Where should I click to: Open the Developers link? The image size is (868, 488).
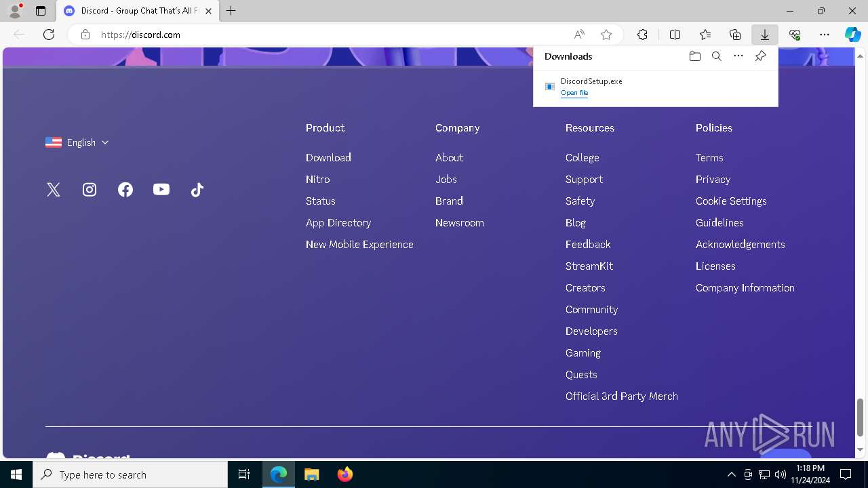(x=591, y=331)
